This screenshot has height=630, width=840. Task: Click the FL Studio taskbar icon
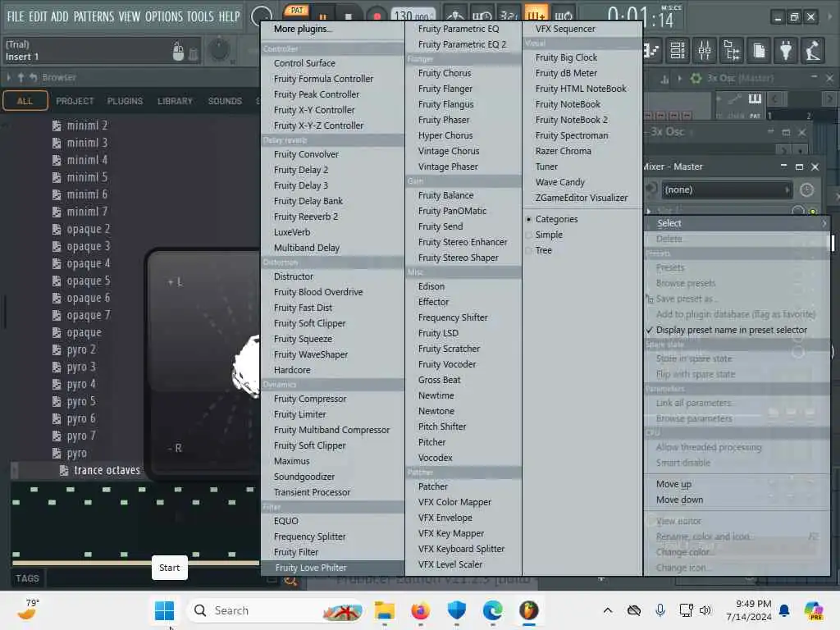[529, 610]
